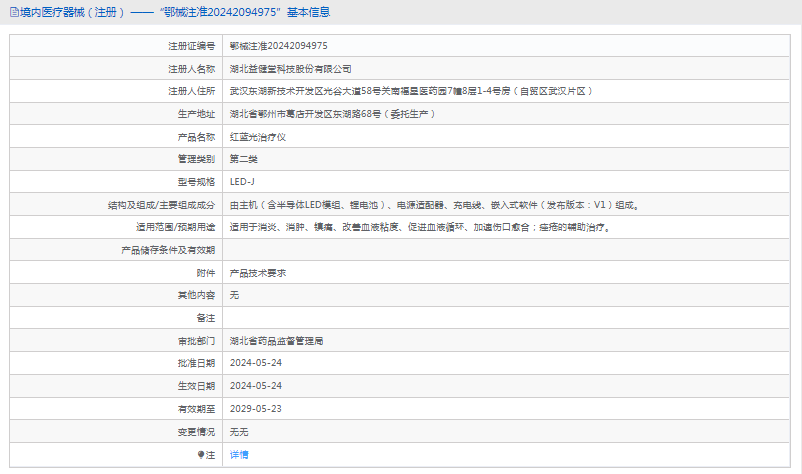Select intended use text starting with 适用于消炎
Screen dimensions: 802x474
(420, 227)
